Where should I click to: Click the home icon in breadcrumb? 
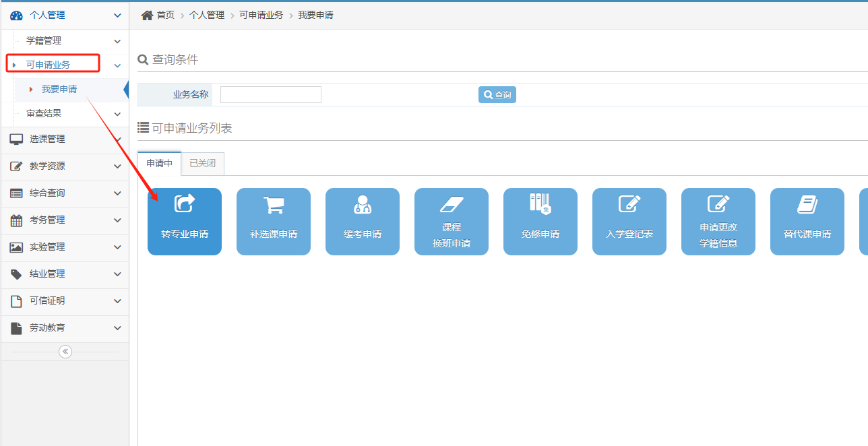[147, 15]
